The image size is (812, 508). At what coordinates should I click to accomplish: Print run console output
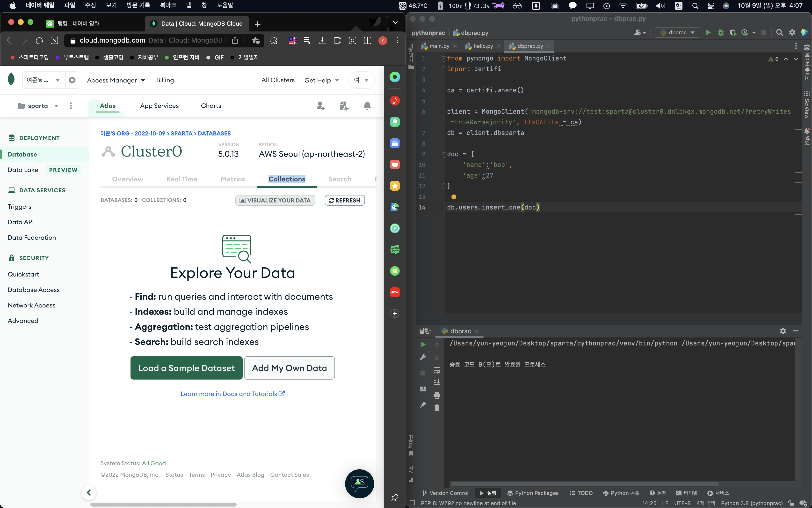pos(437,395)
